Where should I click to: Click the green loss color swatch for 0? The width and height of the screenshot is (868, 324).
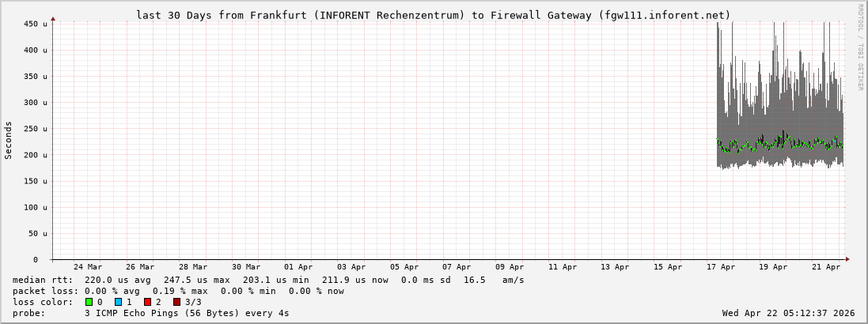tap(89, 302)
